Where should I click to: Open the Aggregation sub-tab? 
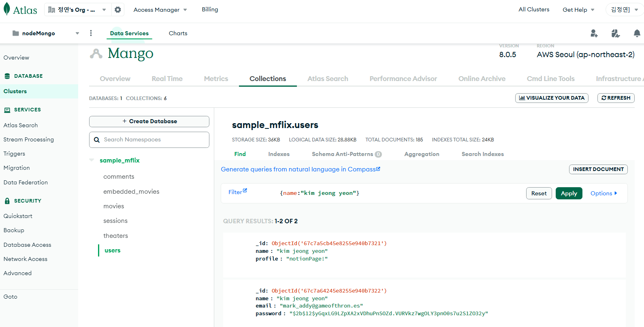tap(422, 154)
